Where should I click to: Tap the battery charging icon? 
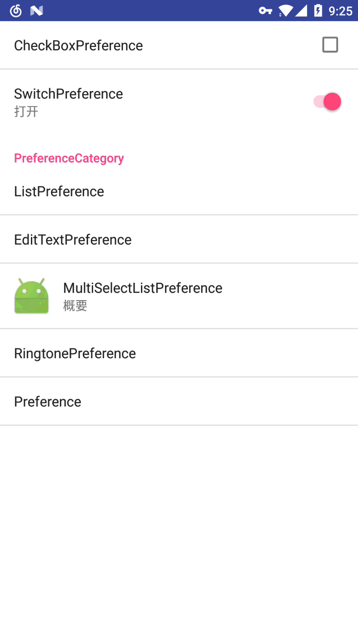[318, 11]
